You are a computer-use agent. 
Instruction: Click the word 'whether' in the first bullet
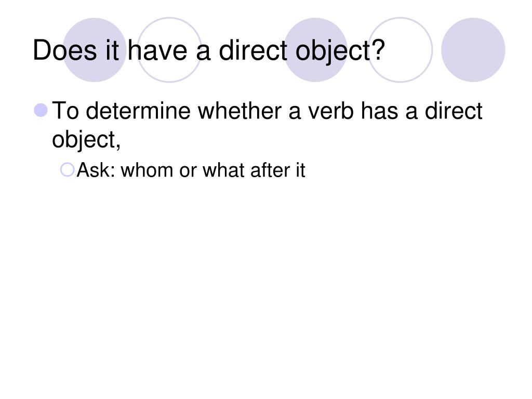[x=240, y=111]
